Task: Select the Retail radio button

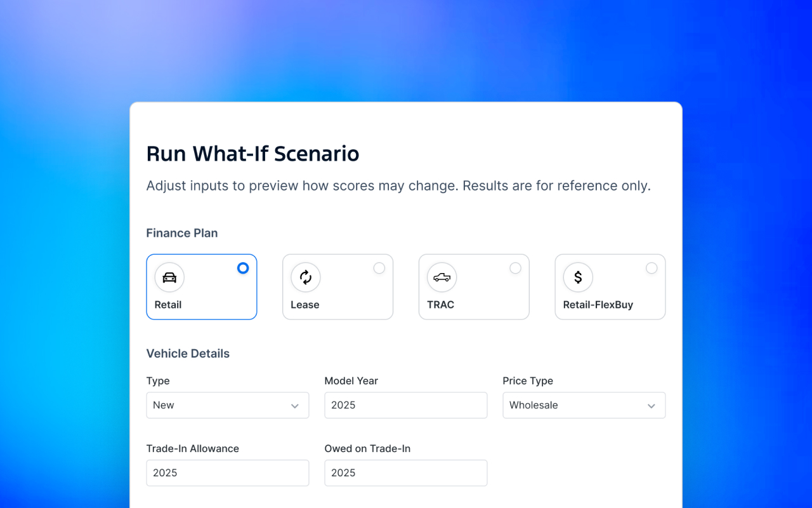Action: [x=243, y=269]
